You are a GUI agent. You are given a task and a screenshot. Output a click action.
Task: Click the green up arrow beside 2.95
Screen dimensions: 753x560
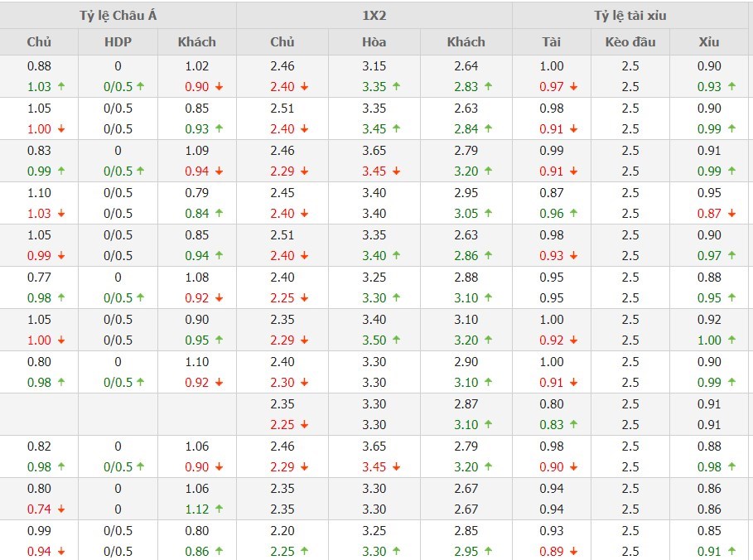click(x=489, y=552)
